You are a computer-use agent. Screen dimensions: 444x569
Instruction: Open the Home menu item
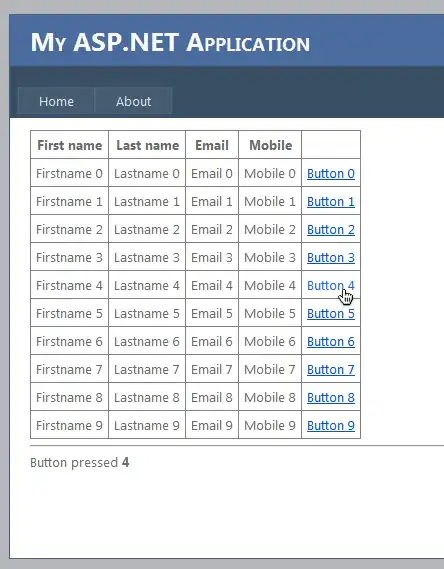click(x=56, y=101)
